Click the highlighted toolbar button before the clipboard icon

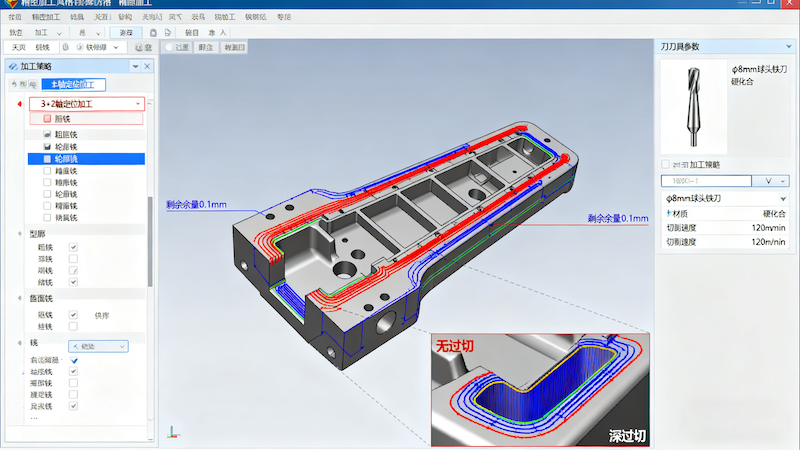[127, 33]
